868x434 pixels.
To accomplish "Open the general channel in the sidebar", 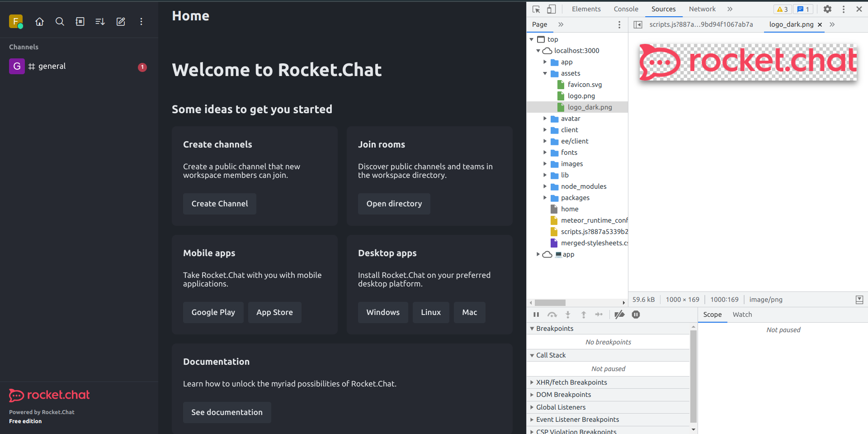I will [52, 66].
